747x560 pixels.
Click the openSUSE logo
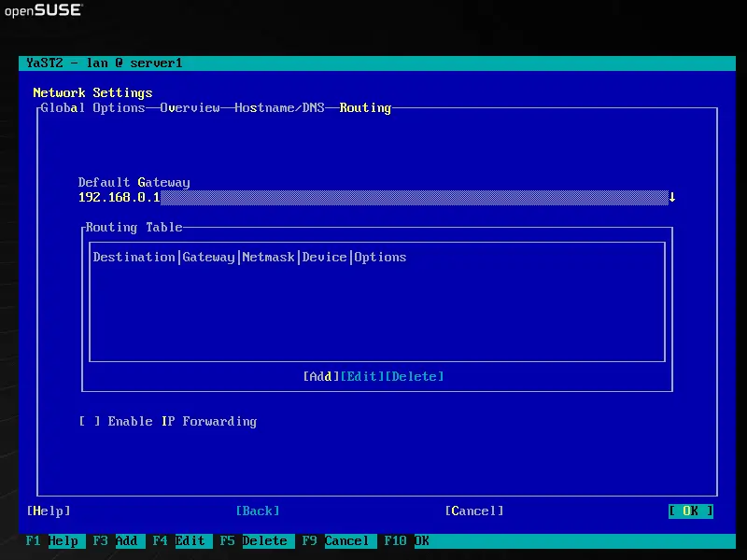[x=43, y=10]
